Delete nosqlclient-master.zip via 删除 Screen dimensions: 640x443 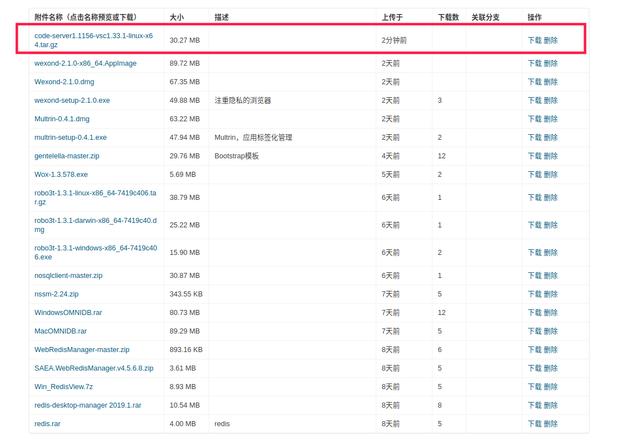551,276
